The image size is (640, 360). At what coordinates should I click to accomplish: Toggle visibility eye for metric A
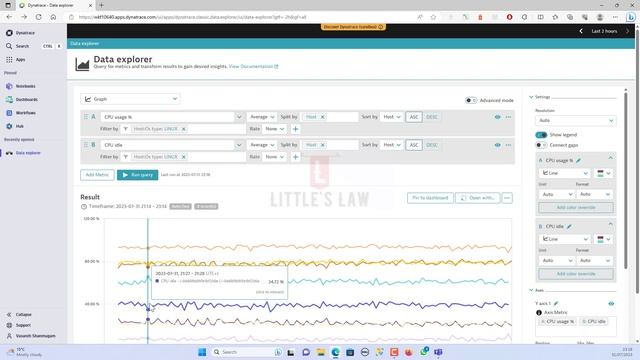click(x=498, y=117)
